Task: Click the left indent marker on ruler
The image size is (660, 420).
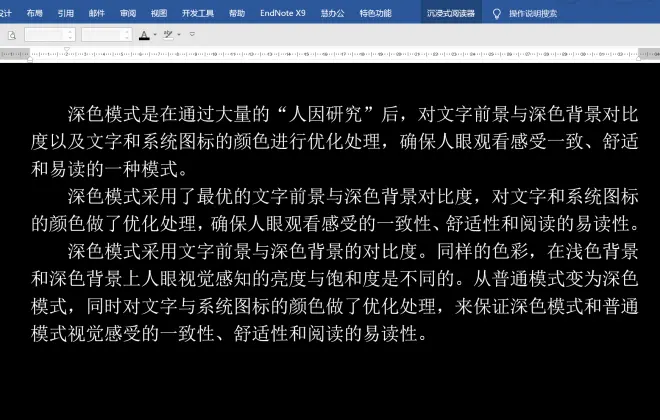Action: (30, 59)
